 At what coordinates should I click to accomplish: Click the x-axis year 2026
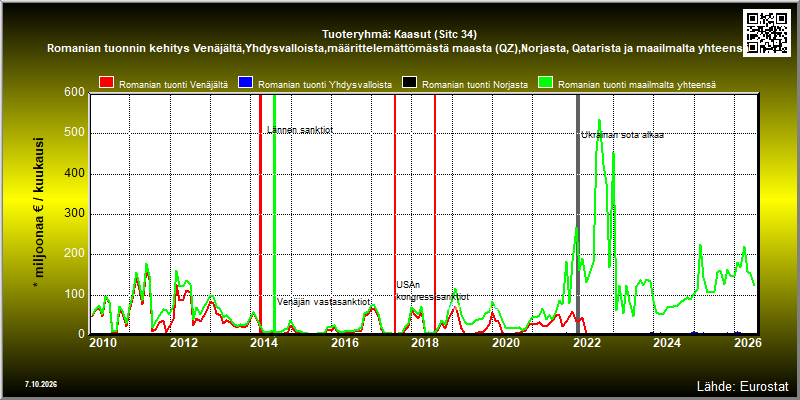(747, 342)
